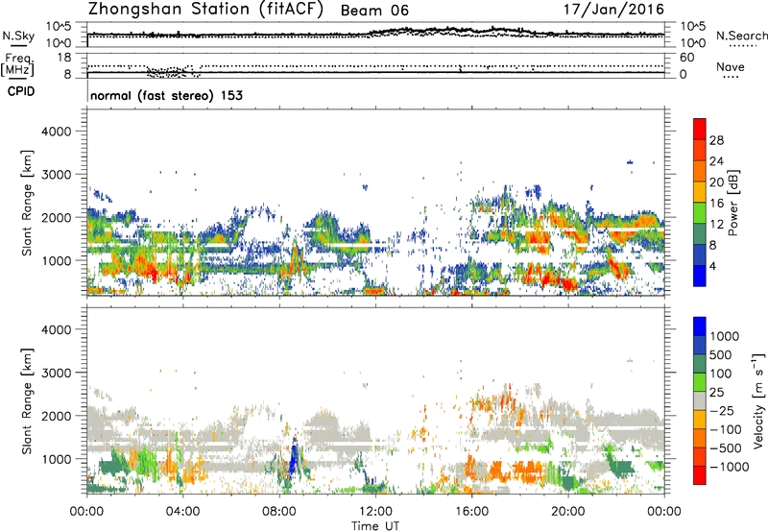Click the '2000' tick of velocity panel

56,416
